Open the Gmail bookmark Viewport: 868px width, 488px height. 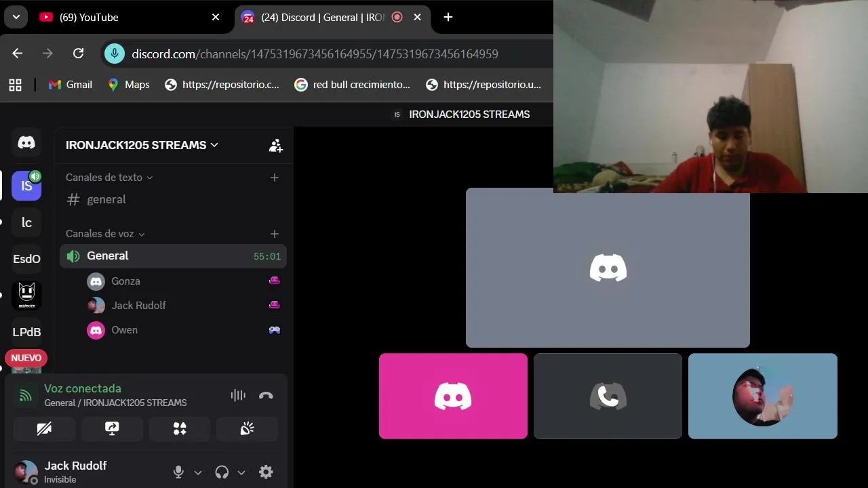[71, 85]
